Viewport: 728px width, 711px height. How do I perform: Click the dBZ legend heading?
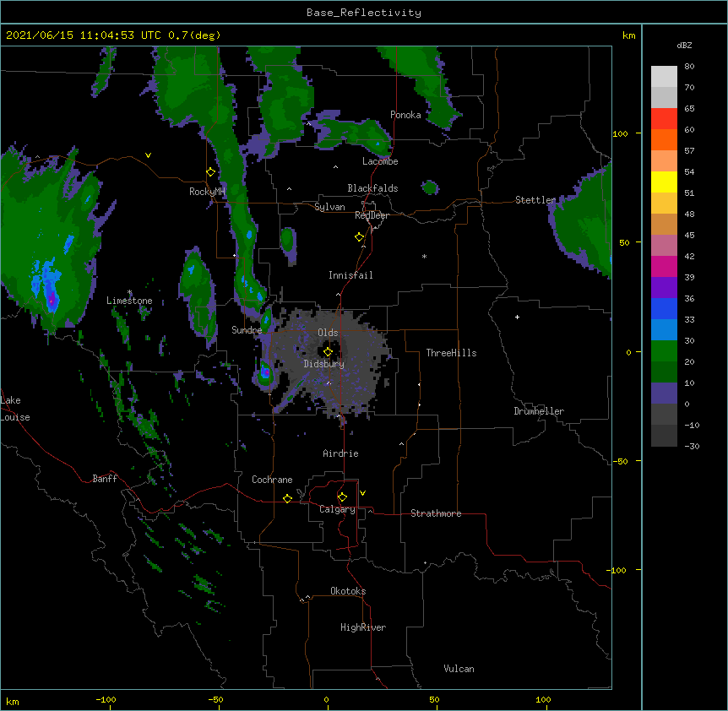tap(684, 46)
